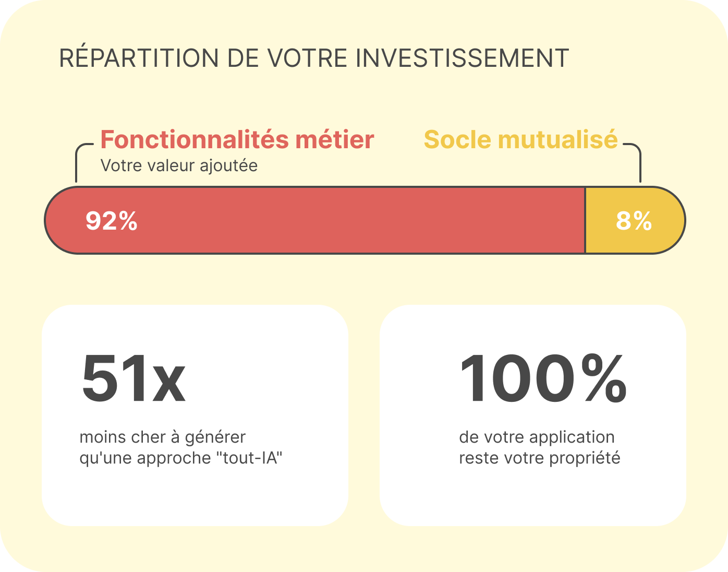
Task: Select the Fonctionnalités métier label
Action: 237,140
